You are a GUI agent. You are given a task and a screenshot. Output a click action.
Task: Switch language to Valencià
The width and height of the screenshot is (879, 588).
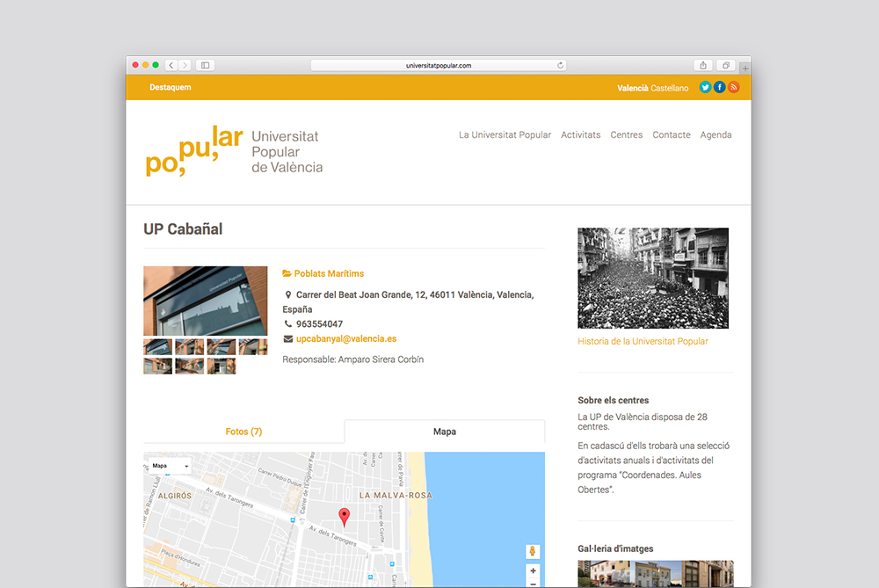coord(633,88)
